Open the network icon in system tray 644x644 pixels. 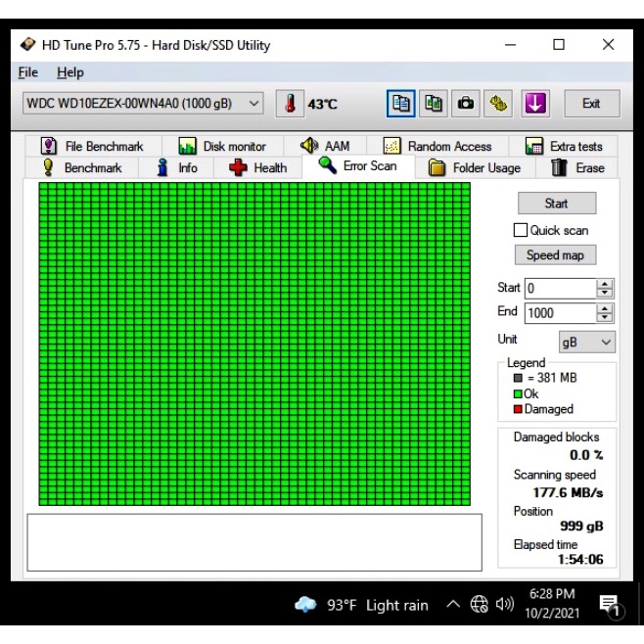pos(481,605)
